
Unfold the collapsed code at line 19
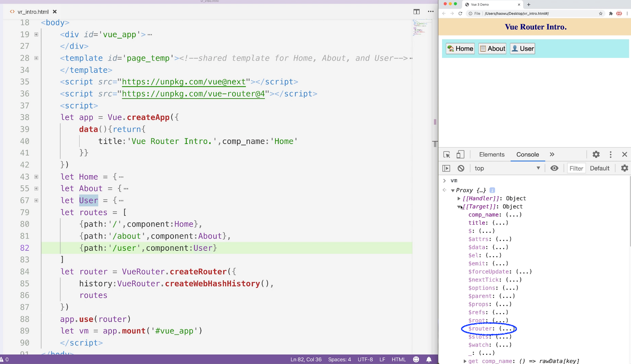coord(36,34)
